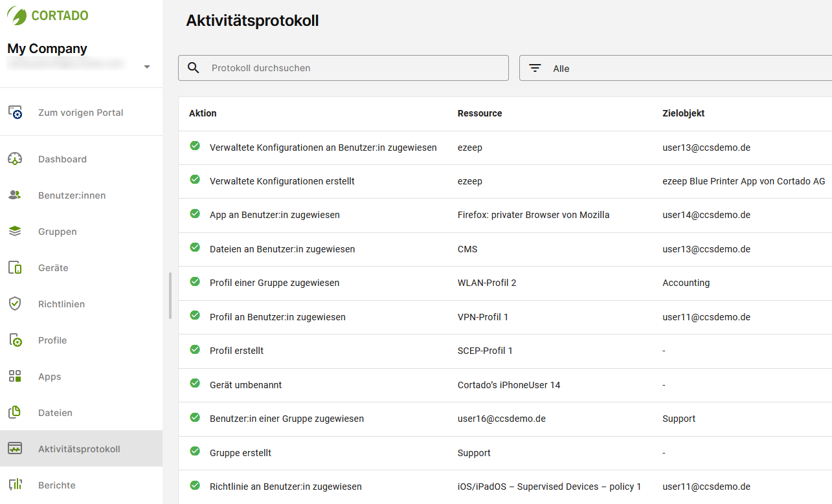Click the Profile document-gear icon
The width and height of the screenshot is (832, 504).
tap(15, 340)
